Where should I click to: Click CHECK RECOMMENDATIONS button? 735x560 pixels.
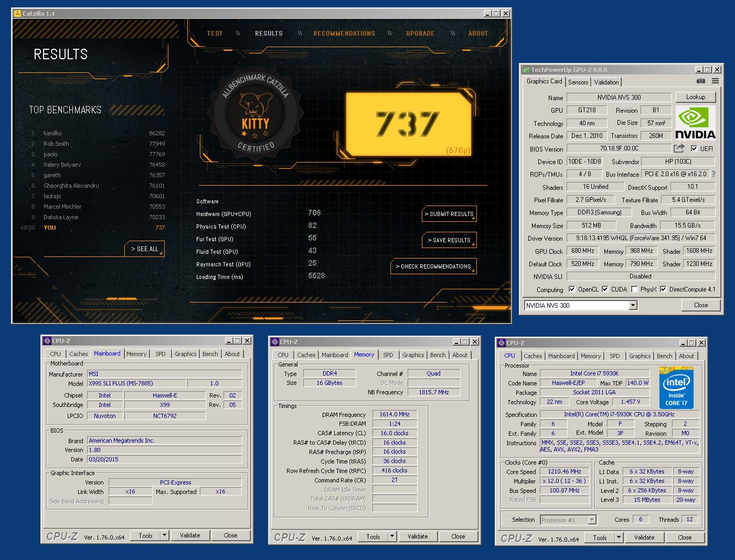(433, 266)
